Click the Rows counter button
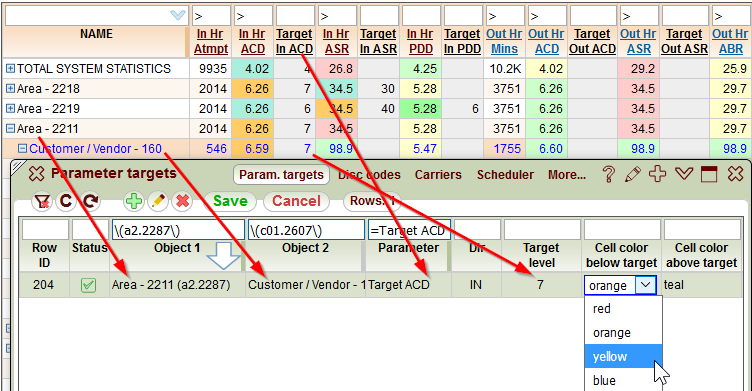This screenshot has width=752, height=391. point(372,201)
